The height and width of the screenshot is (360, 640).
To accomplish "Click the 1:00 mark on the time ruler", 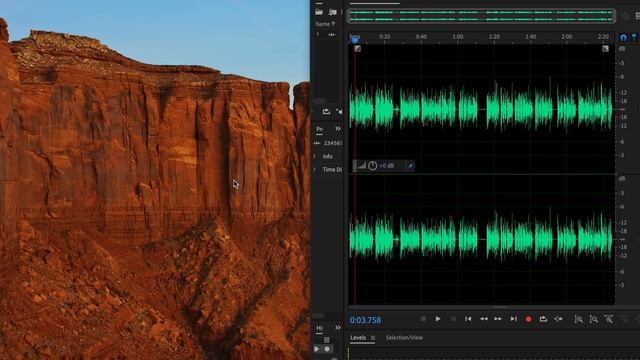I will click(x=458, y=37).
